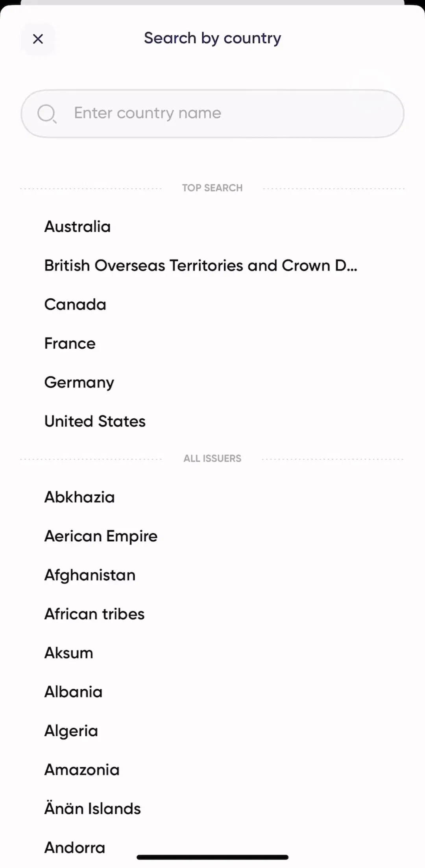Viewport: 425px width, 868px height.
Task: Tap the home indicator bar at the bottom
Action: (213, 857)
